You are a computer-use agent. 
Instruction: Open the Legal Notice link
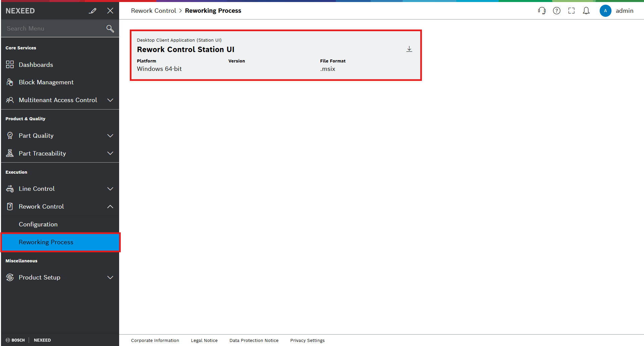(204, 340)
